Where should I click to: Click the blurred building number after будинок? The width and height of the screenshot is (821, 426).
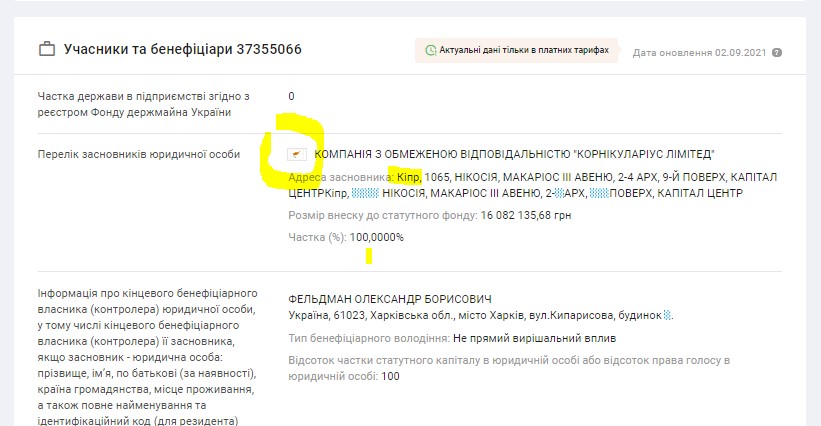pyautogui.click(x=667, y=315)
